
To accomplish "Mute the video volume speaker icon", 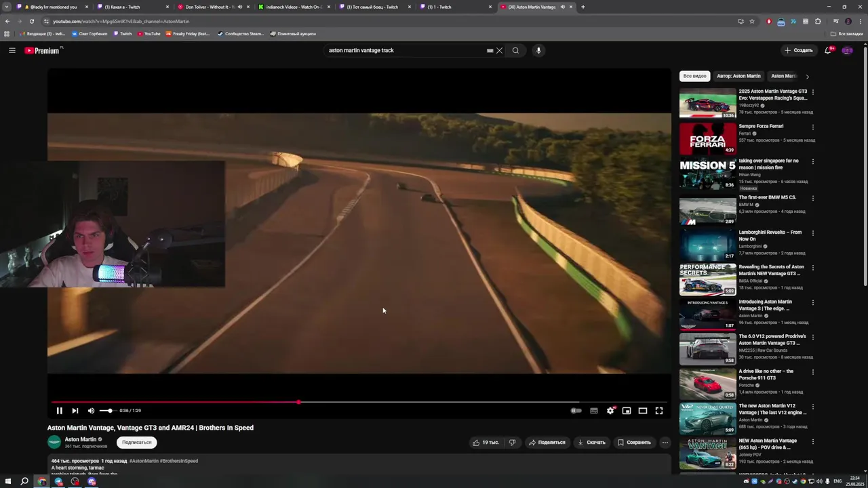I will tap(91, 411).
